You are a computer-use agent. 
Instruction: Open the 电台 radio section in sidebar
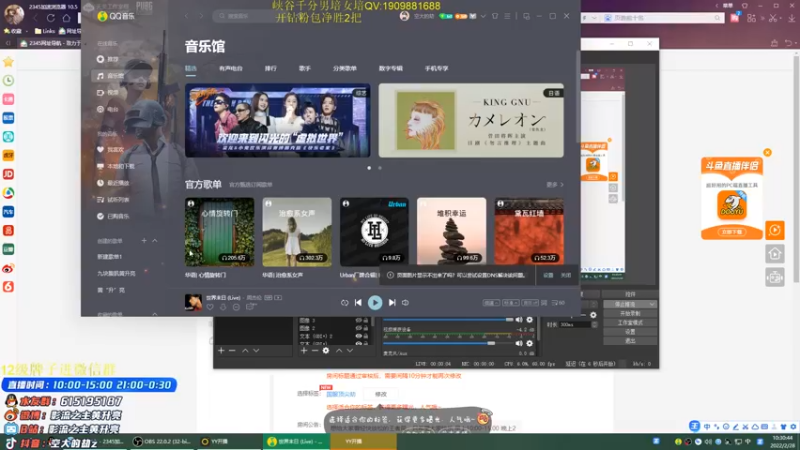click(108, 109)
